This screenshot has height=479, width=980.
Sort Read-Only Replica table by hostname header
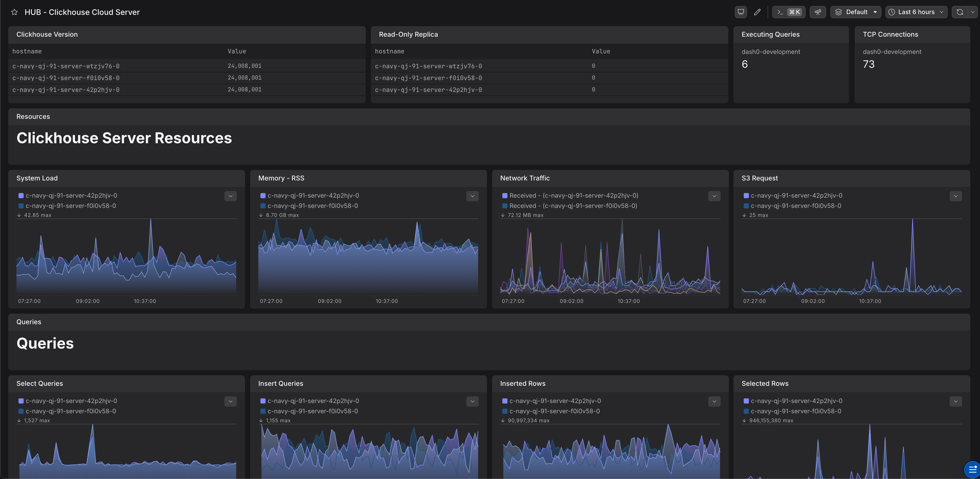(x=389, y=51)
